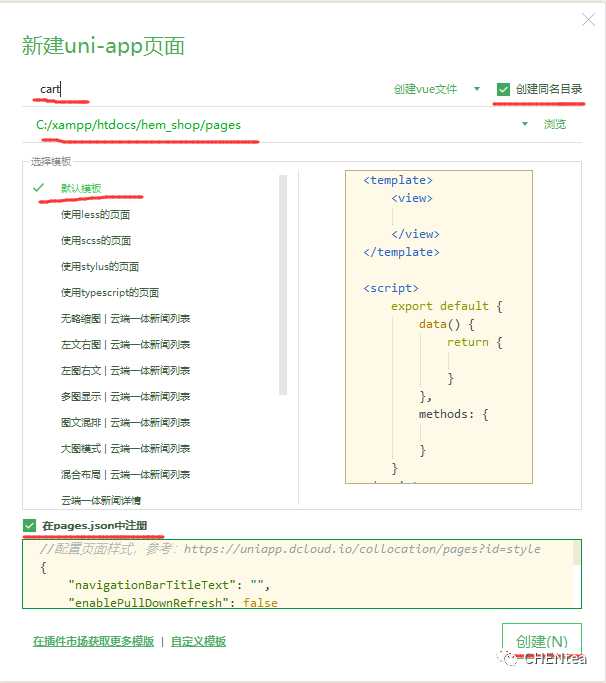Expand the path history dropdown arrow
Screen dimensions: 606x683
click(x=525, y=124)
